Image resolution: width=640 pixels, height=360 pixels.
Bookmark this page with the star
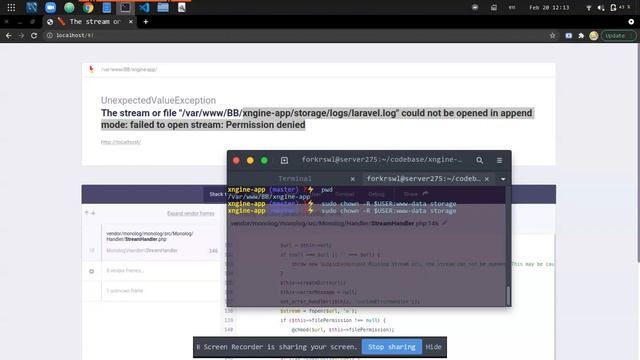(552, 36)
